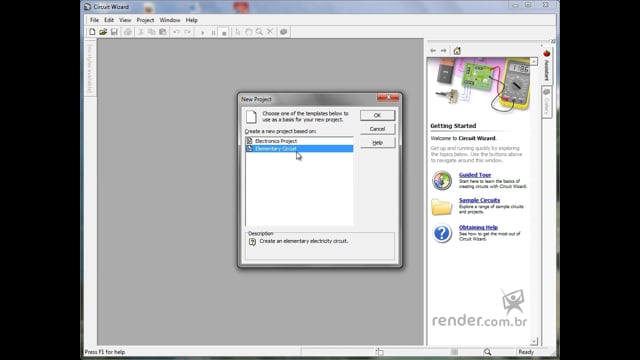Stop simulation with the Stop icon
640x360 pixels.
[x=224, y=33]
